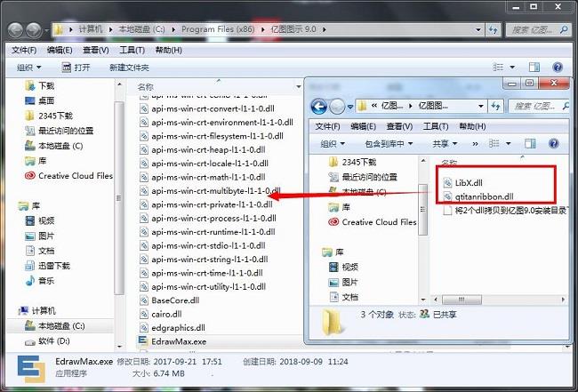Select Creative Cloud Files in the main window sidebar
578x392 pixels.
click(68, 176)
